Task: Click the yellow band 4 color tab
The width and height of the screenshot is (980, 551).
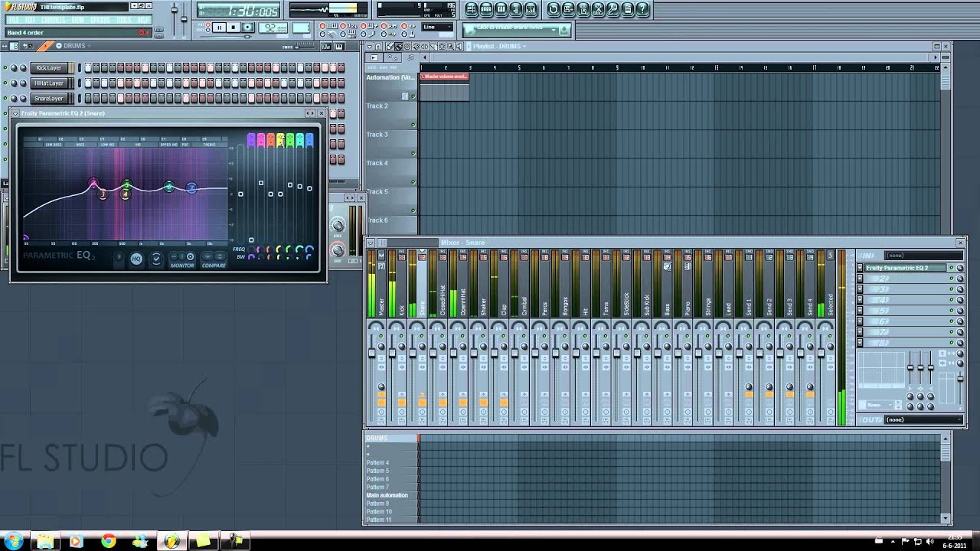Action: (280, 139)
